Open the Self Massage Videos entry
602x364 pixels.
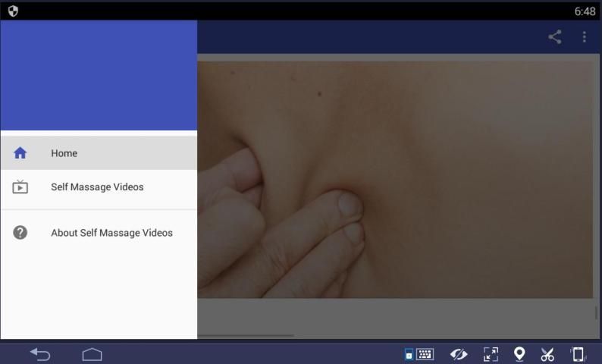tap(97, 187)
